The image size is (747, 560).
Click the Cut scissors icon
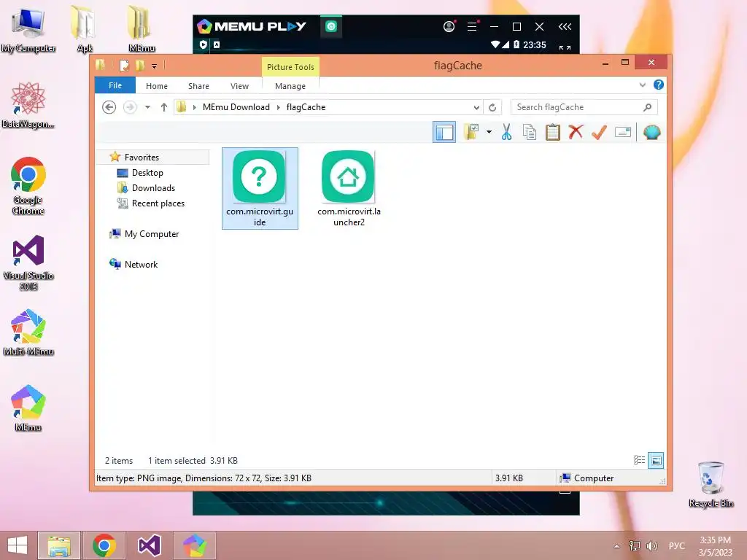coord(506,132)
